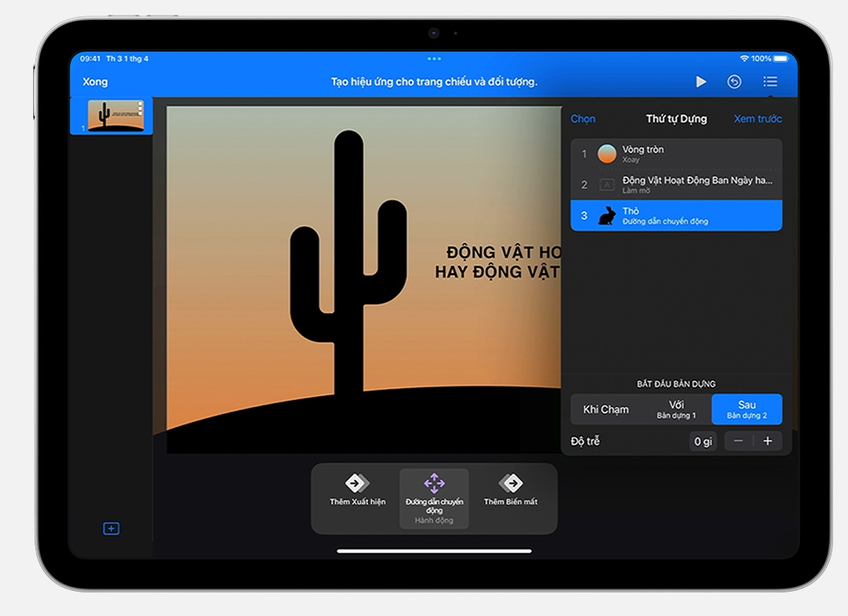Increase delay with the plus button
This screenshot has height=616, width=848.
coord(768,441)
